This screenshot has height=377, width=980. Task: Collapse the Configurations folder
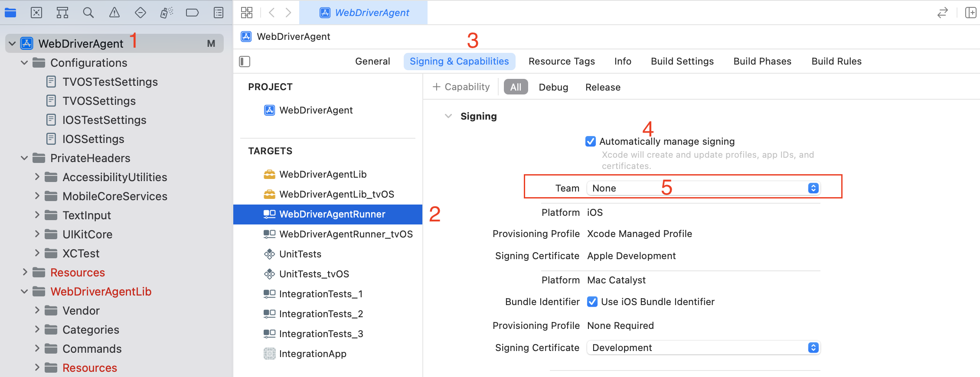click(24, 63)
